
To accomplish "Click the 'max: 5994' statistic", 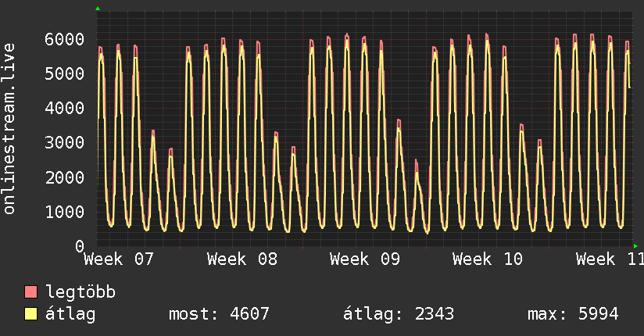I will coord(573,314).
